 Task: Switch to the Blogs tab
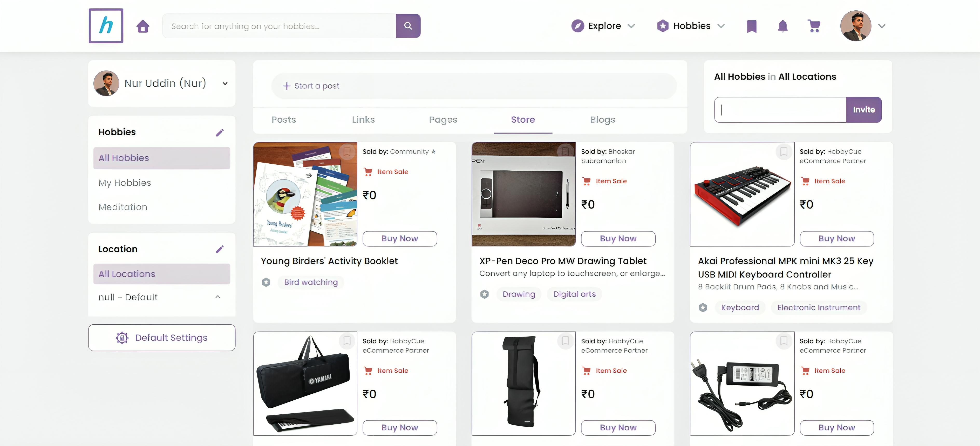pyautogui.click(x=603, y=120)
